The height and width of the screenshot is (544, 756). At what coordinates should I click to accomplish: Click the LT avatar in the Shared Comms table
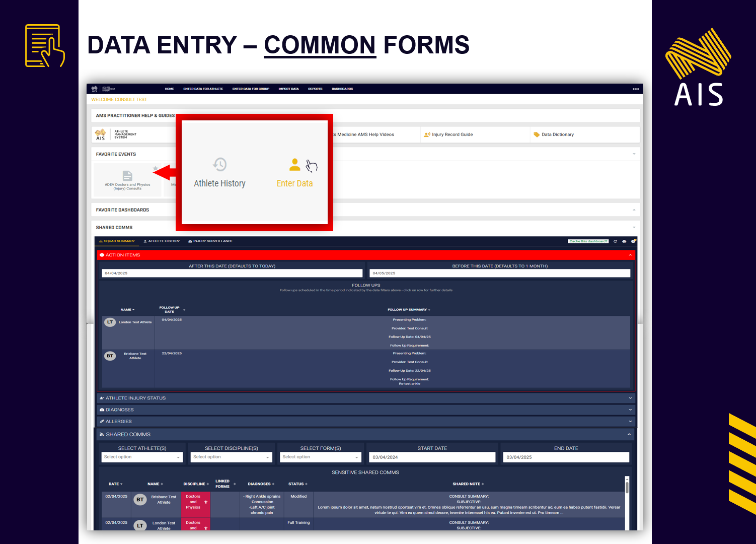pyautogui.click(x=140, y=525)
